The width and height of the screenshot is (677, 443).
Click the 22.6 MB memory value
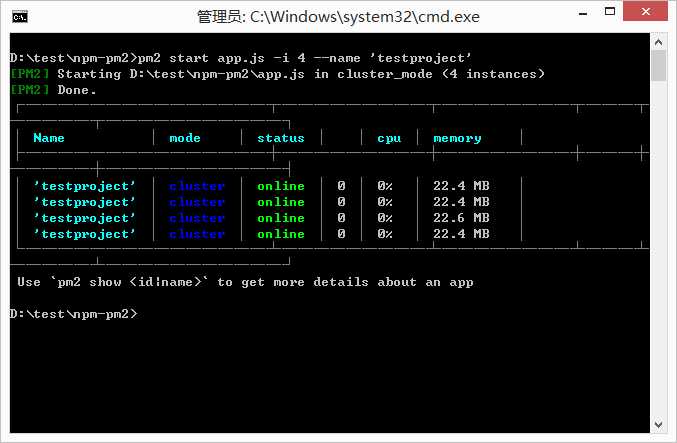coord(461,218)
